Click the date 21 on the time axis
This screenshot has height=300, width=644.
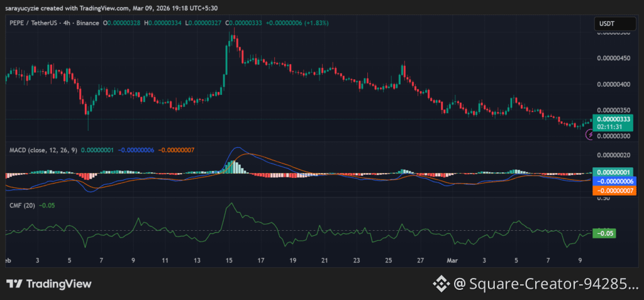point(325,260)
